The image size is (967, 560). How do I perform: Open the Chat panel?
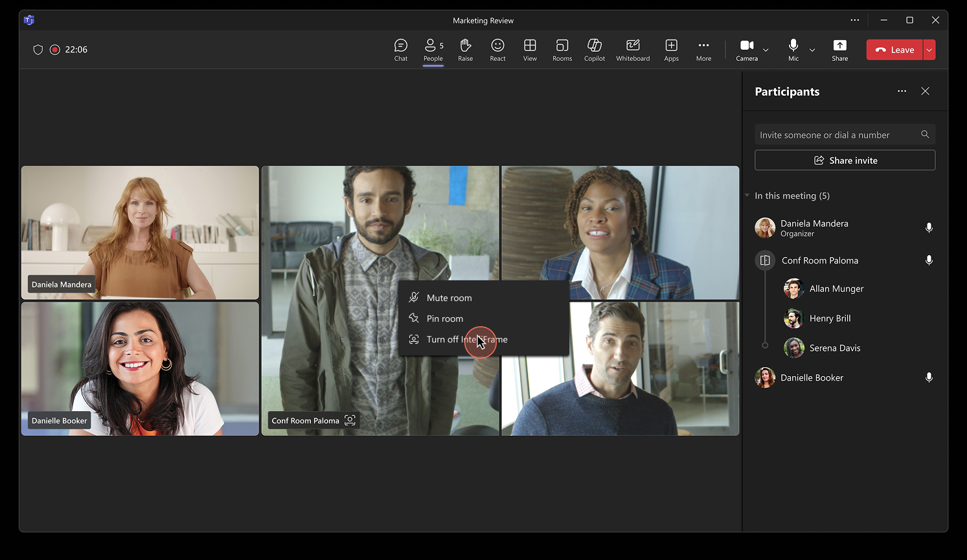click(x=400, y=49)
